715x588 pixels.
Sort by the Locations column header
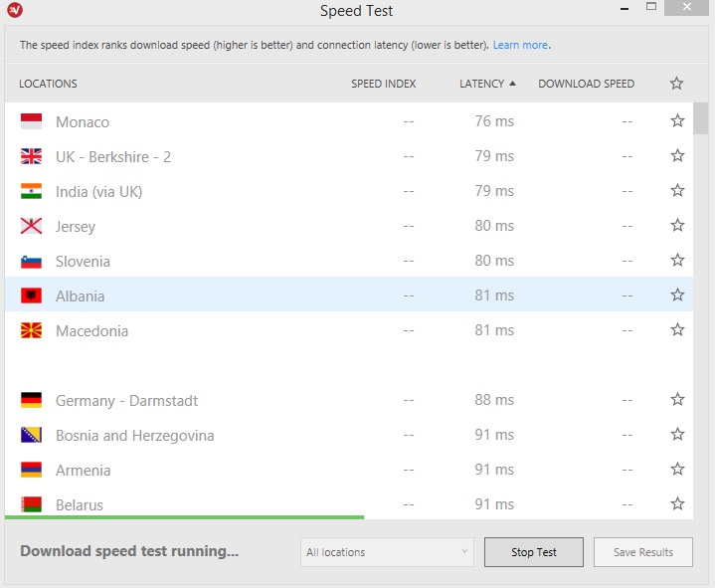(48, 84)
